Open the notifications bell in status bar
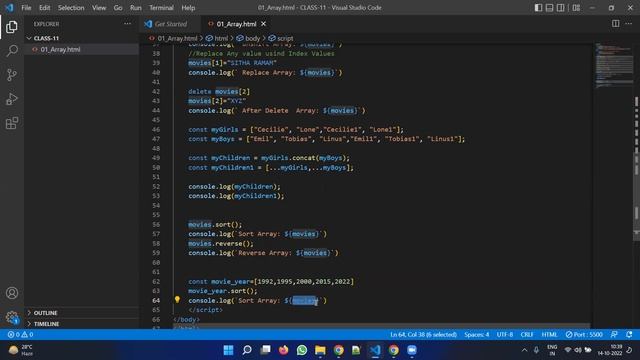This screenshot has width=640, height=360. click(x=629, y=334)
